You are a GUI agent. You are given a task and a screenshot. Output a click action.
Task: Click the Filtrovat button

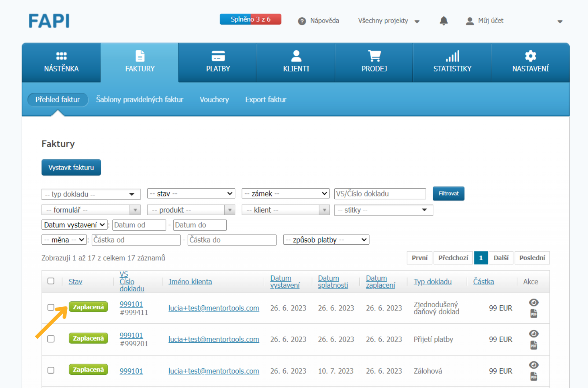[449, 194]
